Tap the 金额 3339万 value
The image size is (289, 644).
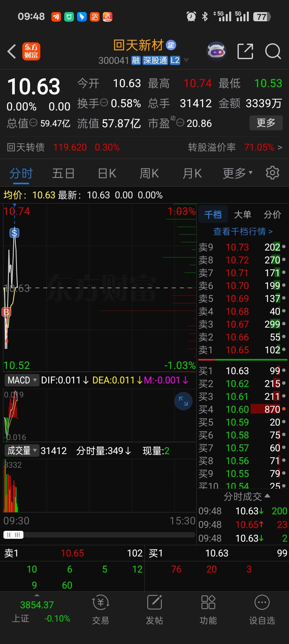(x=264, y=103)
